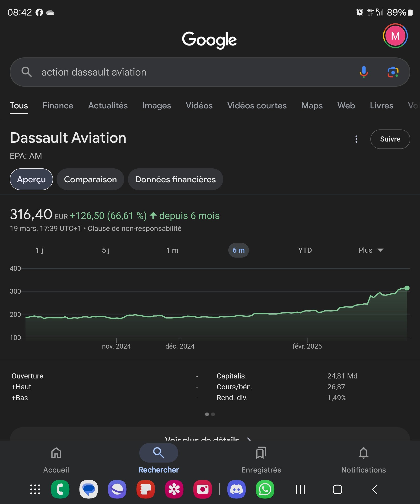The width and height of the screenshot is (420, 504).
Task: Switch to the Finance tab
Action: click(58, 106)
